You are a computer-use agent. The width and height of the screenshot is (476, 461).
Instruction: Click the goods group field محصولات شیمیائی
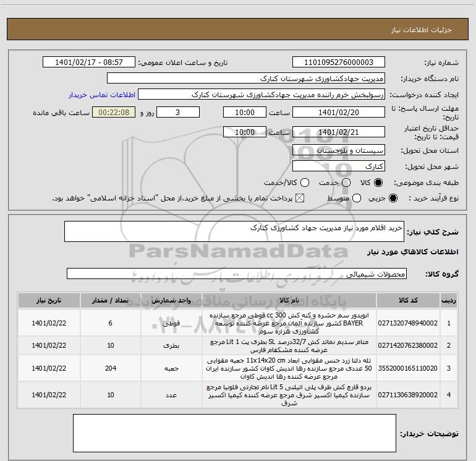[x=237, y=274]
